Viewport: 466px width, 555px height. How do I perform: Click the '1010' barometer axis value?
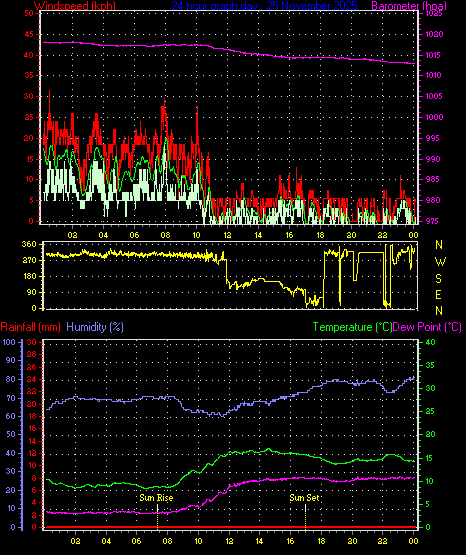point(433,75)
